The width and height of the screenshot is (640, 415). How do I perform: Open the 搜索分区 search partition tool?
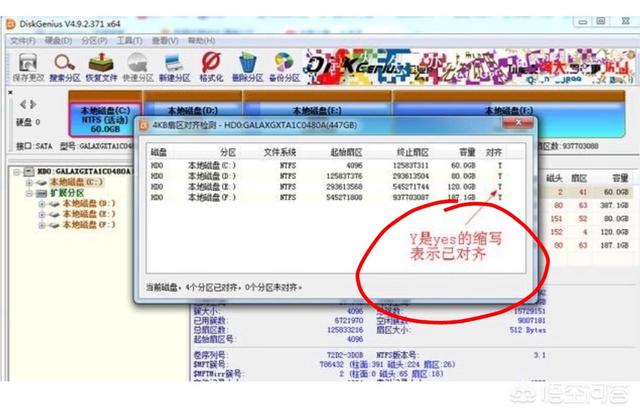pyautogui.click(x=64, y=67)
